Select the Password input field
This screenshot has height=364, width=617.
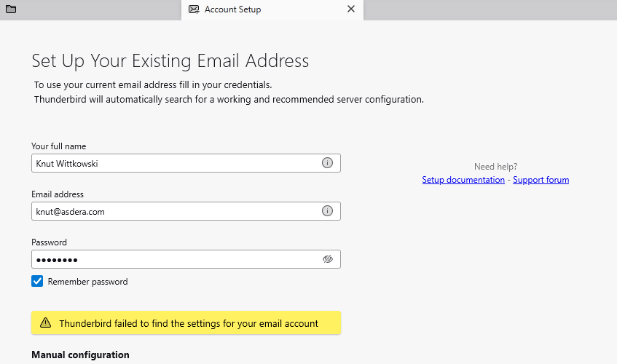tap(175, 259)
